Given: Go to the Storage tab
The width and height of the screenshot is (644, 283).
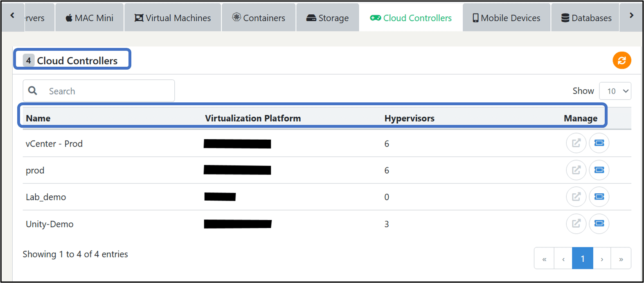Looking at the screenshot, I should (x=328, y=18).
